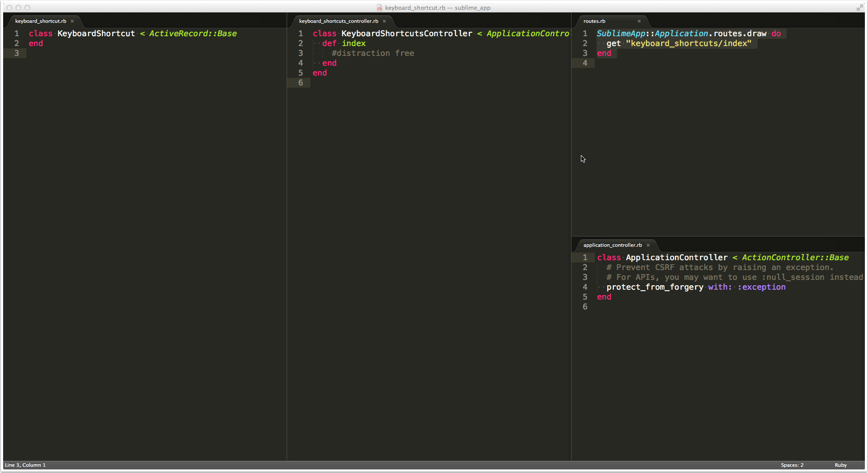This screenshot has width=868, height=473.
Task: Switch to the application_controller.rb tab
Action: [612, 245]
